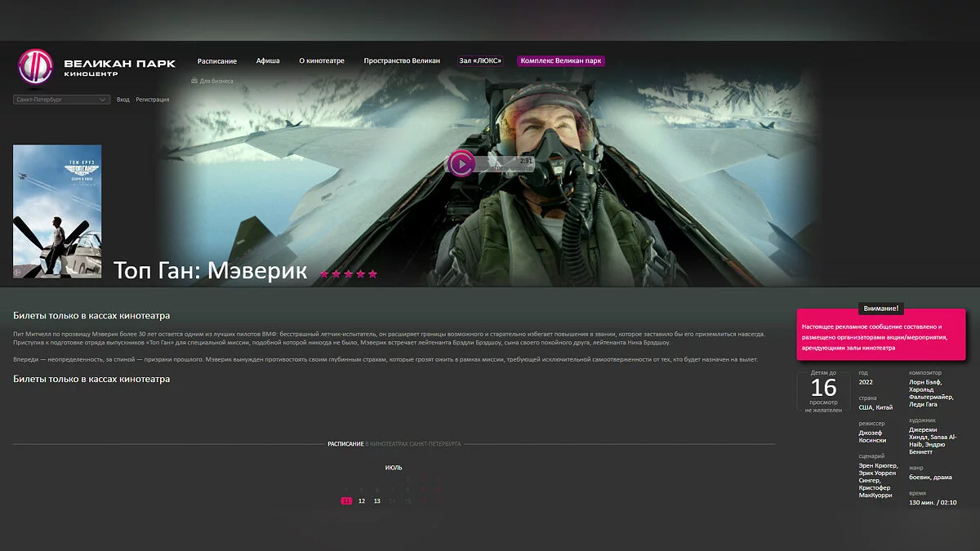This screenshot has height=551, width=980.
Task: Click the Великан Парк round logo icon
Action: (x=35, y=67)
